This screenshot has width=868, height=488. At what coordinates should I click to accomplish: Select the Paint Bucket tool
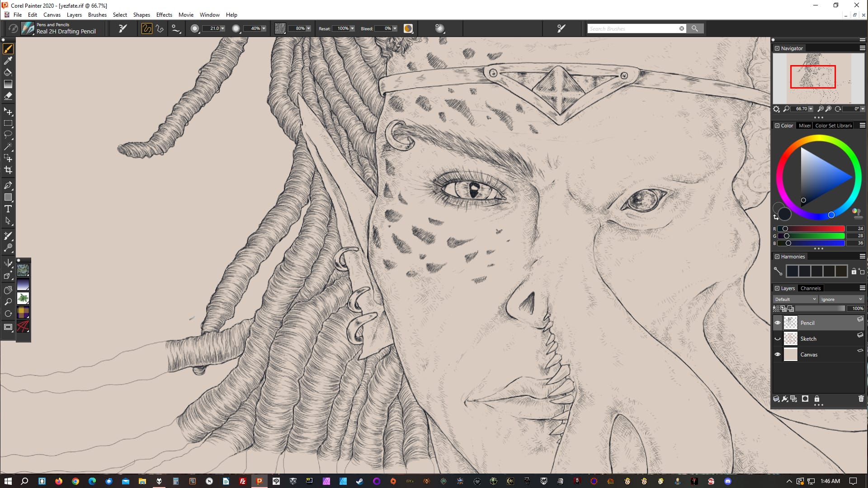coord(8,72)
